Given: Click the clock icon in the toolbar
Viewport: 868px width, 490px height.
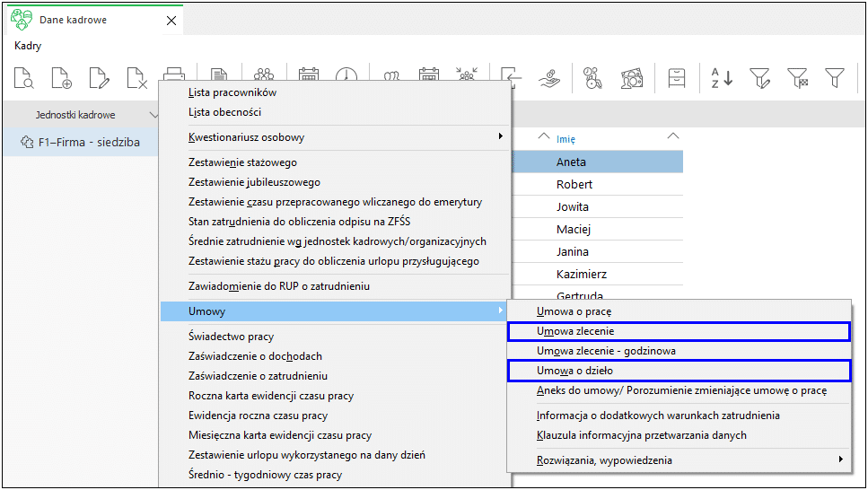Looking at the screenshot, I should 346,74.
